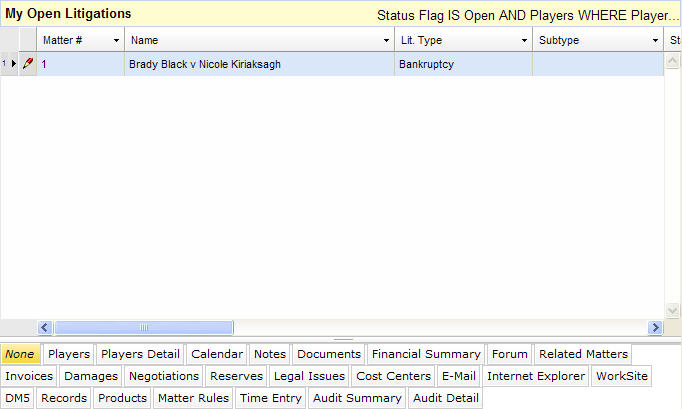
Task: Click the horizontal scrollbar thumb
Action: point(144,327)
